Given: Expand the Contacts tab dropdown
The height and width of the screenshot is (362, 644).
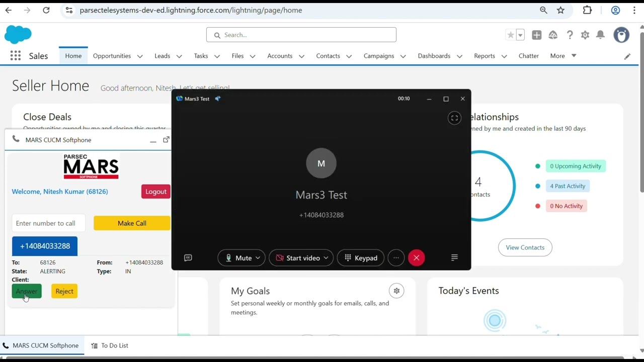Looking at the screenshot, I should [x=349, y=56].
